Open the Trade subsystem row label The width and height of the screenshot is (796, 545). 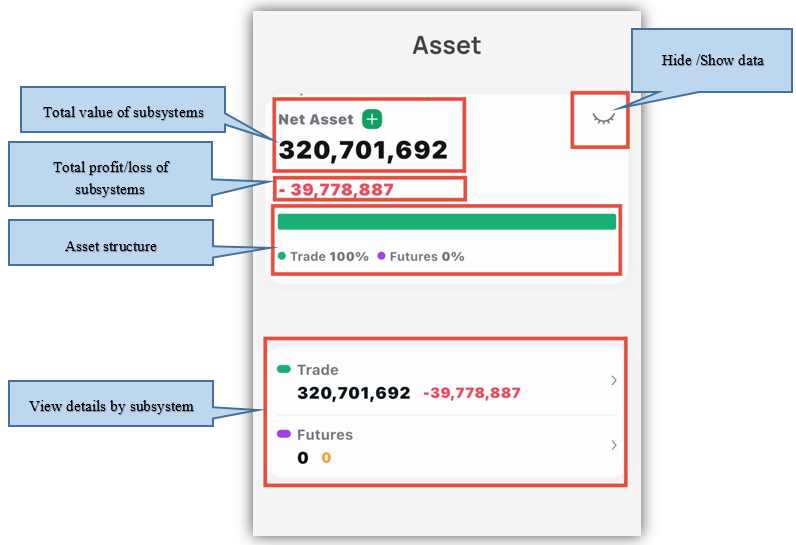coord(318,370)
